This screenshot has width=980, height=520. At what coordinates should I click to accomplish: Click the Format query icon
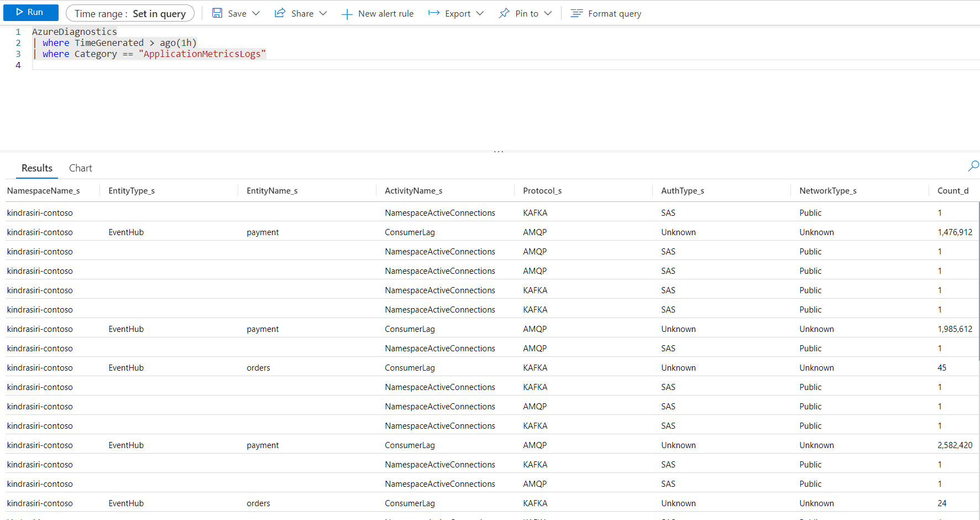tap(577, 13)
